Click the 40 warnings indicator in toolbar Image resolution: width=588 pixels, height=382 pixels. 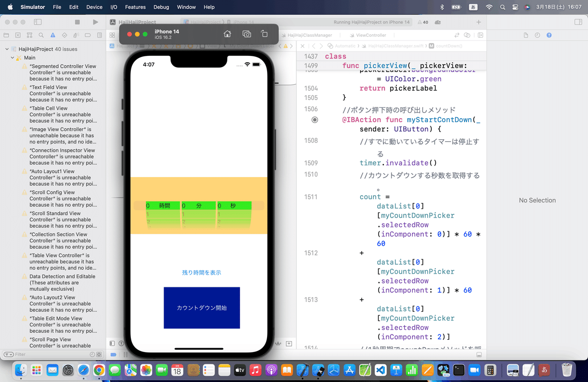click(x=422, y=22)
